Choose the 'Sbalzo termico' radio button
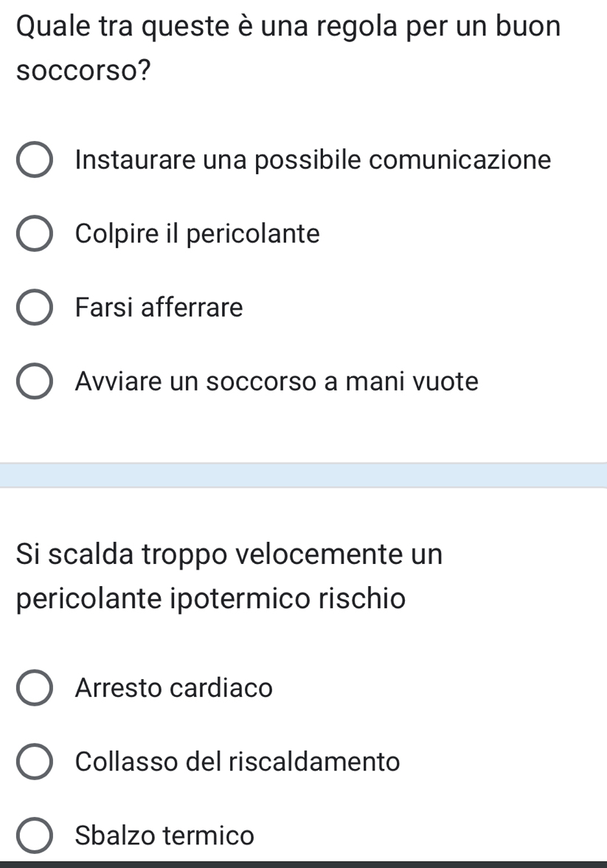 (x=34, y=836)
